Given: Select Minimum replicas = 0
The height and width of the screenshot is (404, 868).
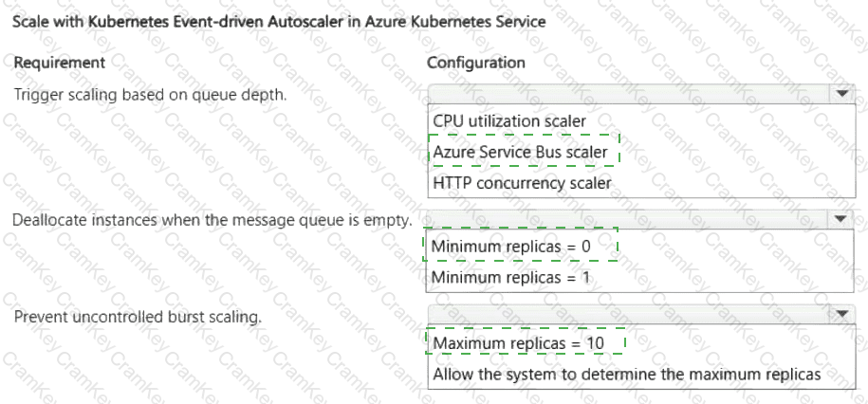Looking at the screenshot, I should (511, 246).
